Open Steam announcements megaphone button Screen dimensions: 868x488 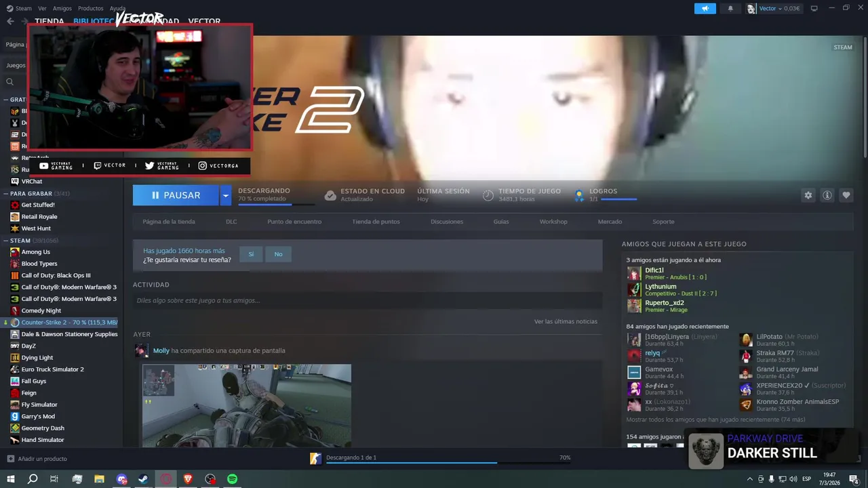[705, 8]
